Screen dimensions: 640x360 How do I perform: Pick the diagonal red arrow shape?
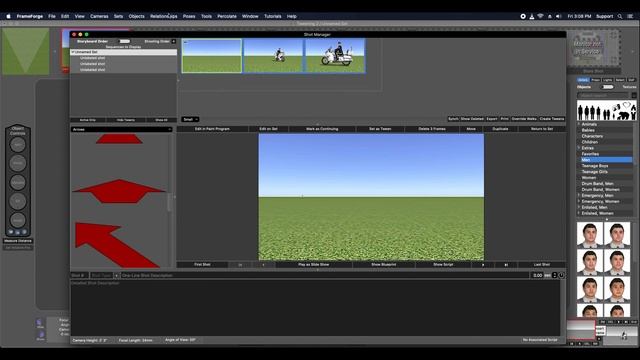click(x=116, y=244)
